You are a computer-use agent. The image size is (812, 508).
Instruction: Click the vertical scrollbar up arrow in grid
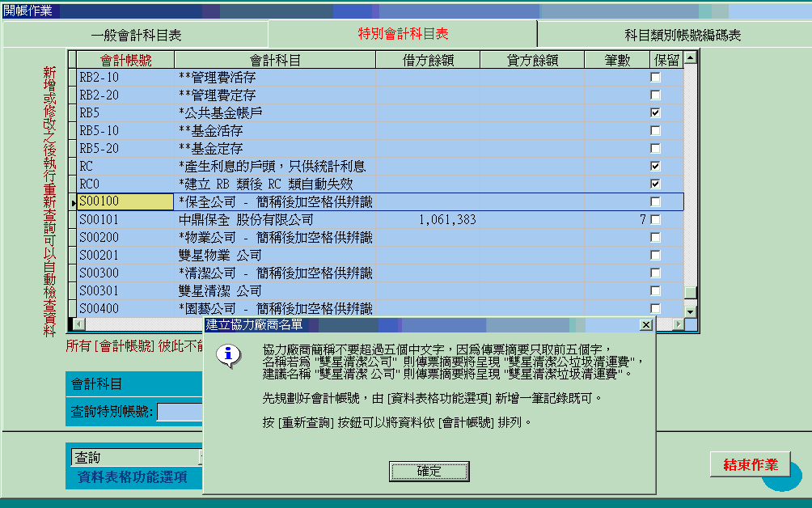(x=690, y=58)
